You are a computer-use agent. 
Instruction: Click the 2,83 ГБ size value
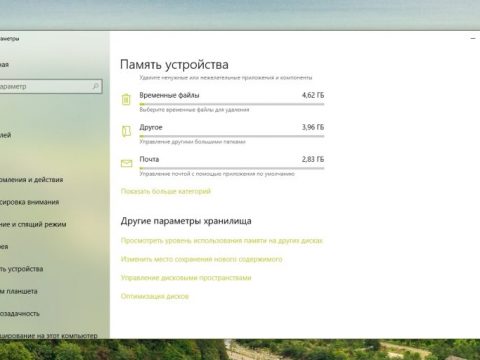313,159
